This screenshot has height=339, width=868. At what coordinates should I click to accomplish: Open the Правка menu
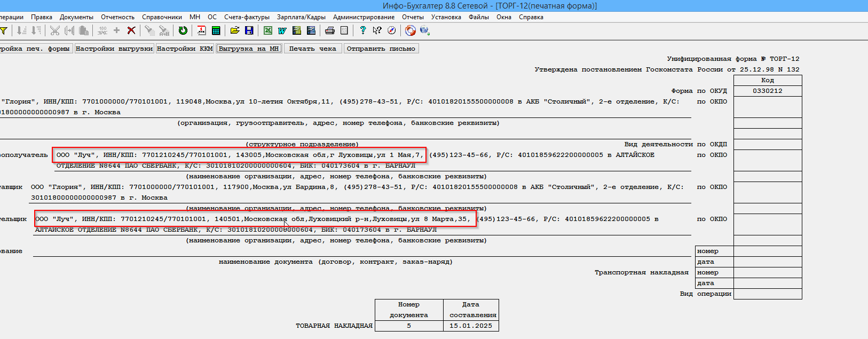[x=42, y=17]
